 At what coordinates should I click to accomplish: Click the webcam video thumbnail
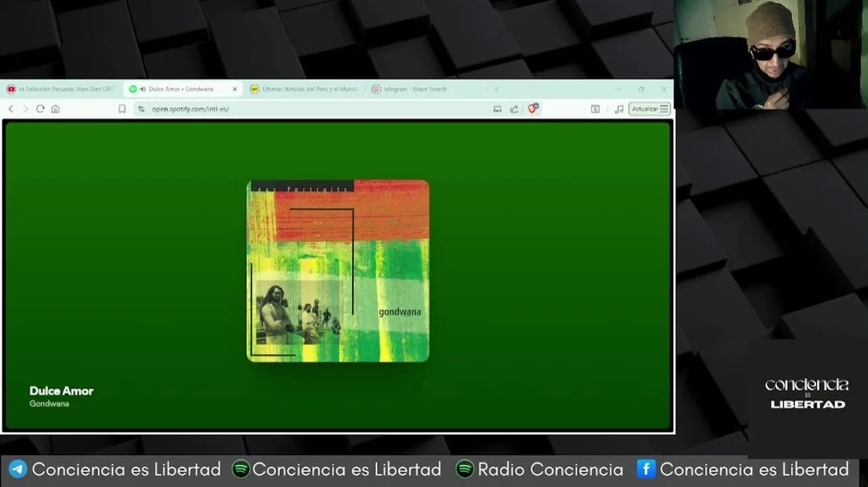[771, 54]
